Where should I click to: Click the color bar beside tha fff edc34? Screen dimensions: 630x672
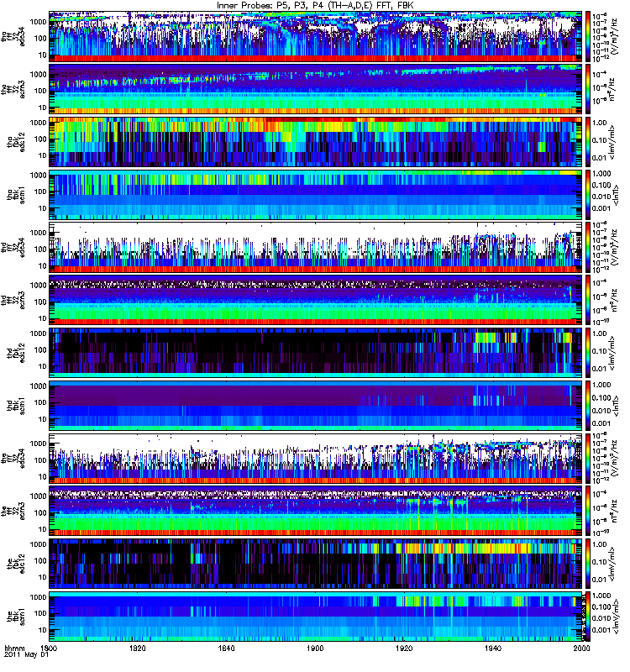point(588,36)
